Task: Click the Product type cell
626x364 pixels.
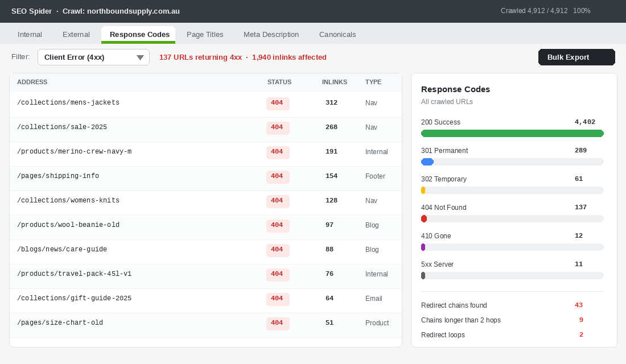Action: tap(377, 323)
